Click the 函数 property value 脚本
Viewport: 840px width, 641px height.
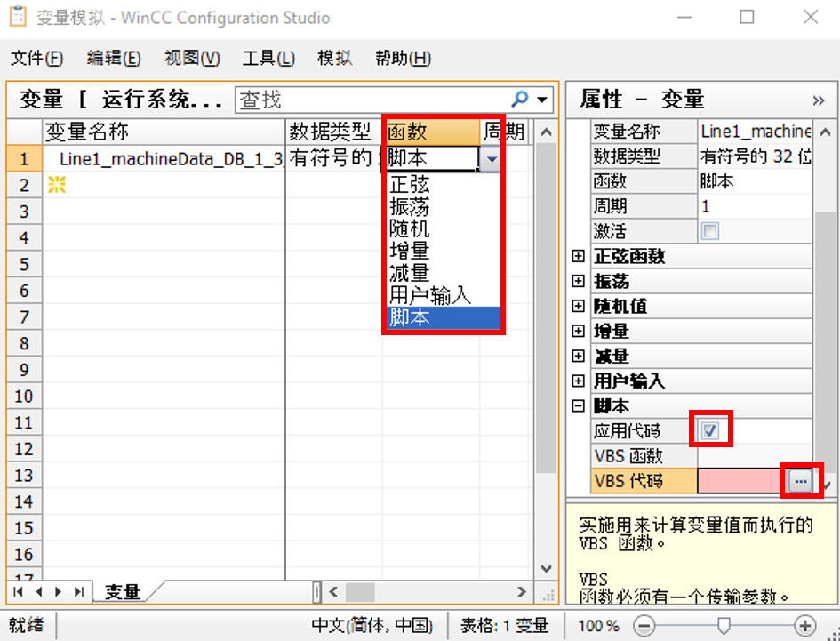click(x=755, y=181)
